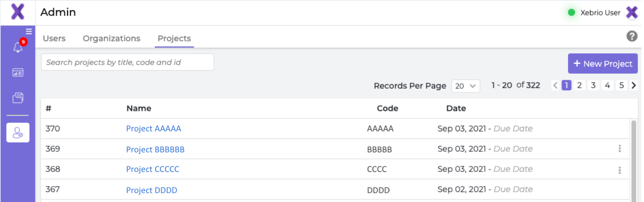Go to page 3 in pagination

[593, 85]
